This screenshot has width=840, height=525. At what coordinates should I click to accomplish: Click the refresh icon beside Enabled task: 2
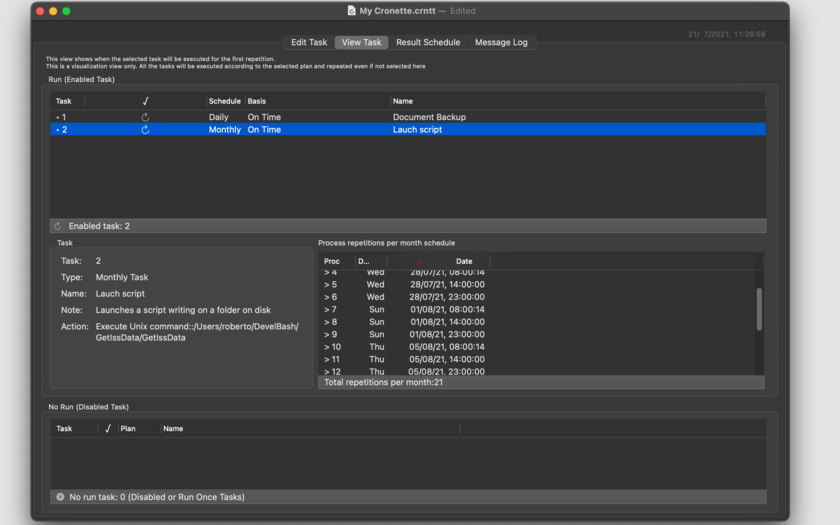58,226
